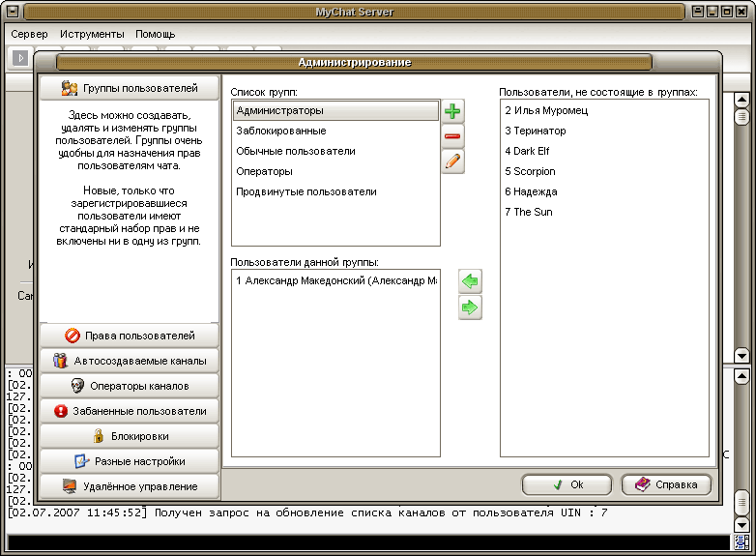This screenshot has width=756, height=556.
Task: Click the upper pane scroll down arrow
Action: coord(741,356)
